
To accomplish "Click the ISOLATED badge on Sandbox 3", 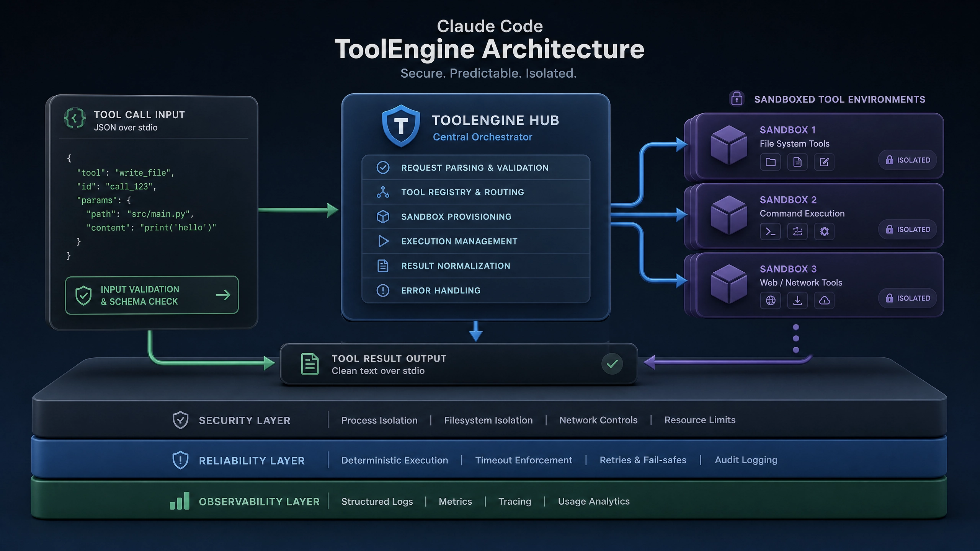I will (x=908, y=298).
